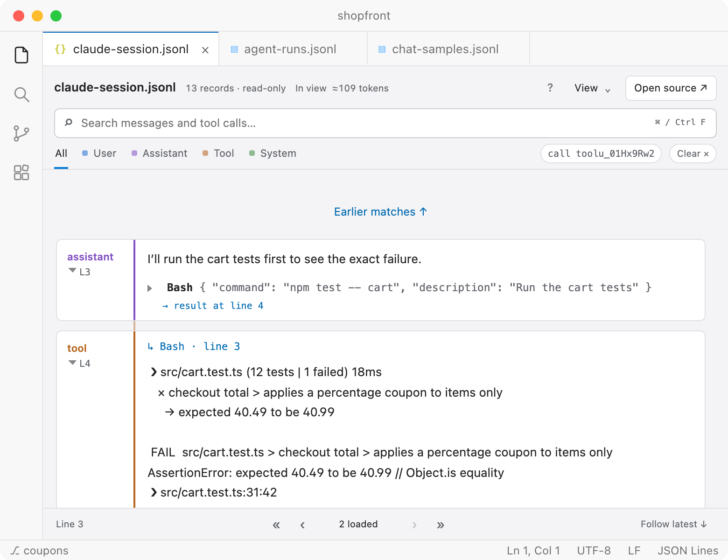Viewport: 728px width, 560px height.
Task: Go to previous page arrow
Action: pos(302,525)
